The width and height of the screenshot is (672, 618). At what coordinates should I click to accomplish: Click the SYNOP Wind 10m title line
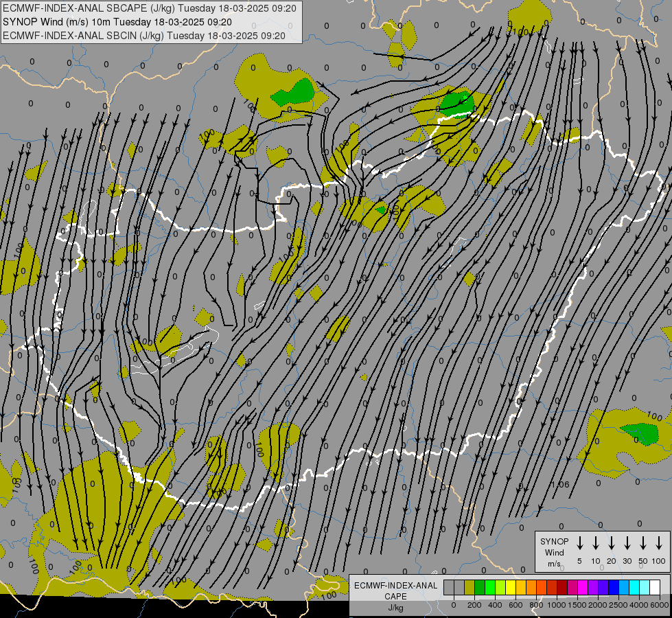pyautogui.click(x=117, y=22)
